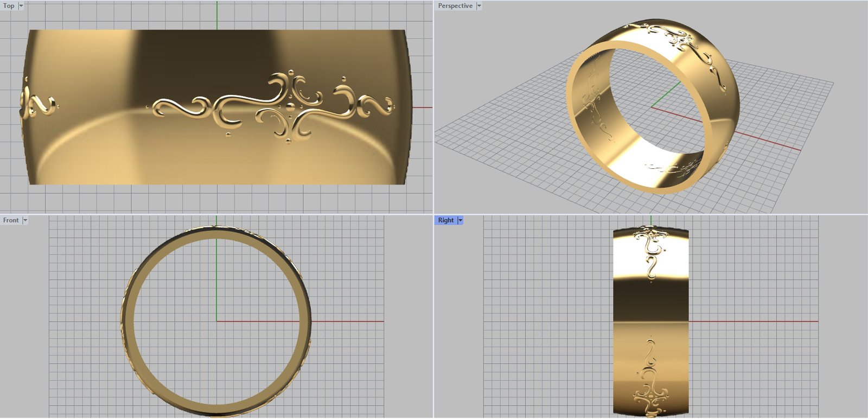Activate the Front viewport title label

(11, 220)
